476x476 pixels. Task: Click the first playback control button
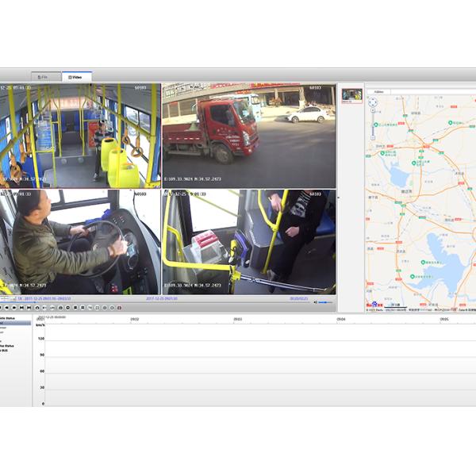click(x=2, y=308)
